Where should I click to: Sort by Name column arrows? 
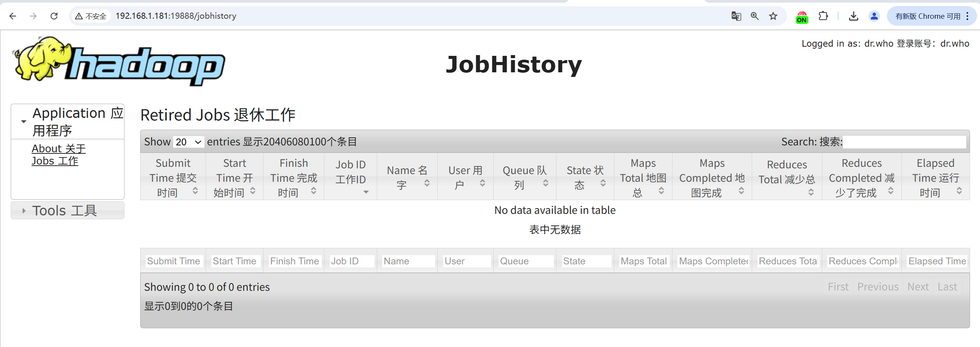[427, 183]
